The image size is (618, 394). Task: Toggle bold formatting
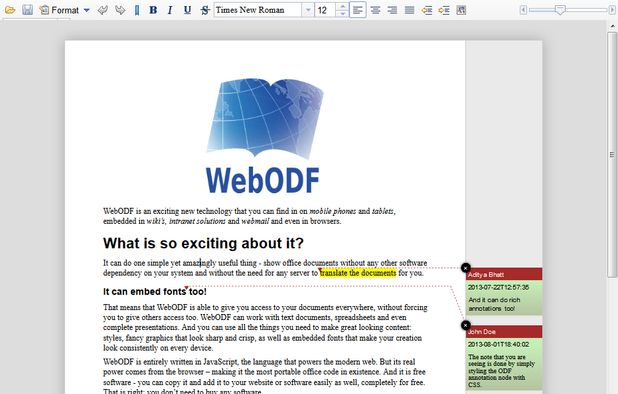tap(153, 10)
